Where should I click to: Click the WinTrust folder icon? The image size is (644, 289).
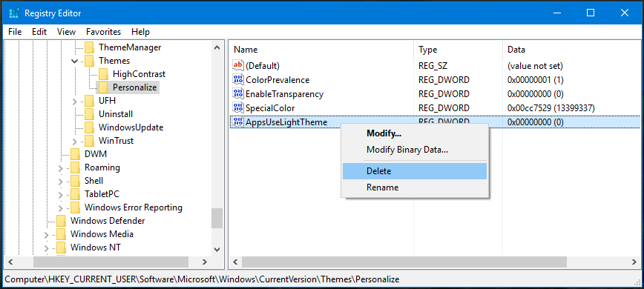point(89,141)
